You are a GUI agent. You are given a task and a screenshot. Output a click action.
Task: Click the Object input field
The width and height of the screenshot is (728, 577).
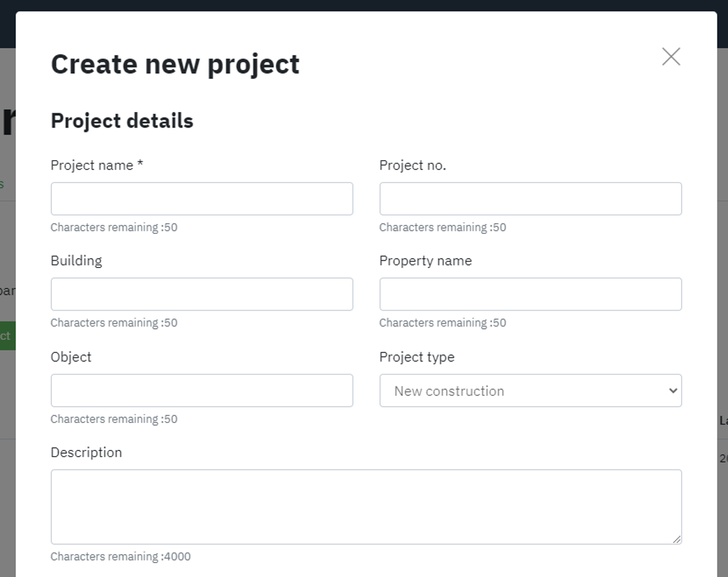pos(202,391)
